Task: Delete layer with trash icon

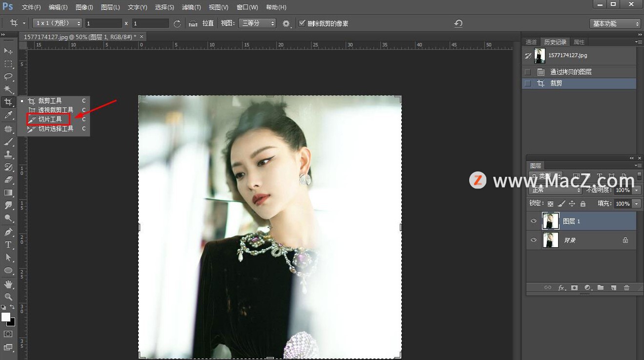Action: (627, 288)
